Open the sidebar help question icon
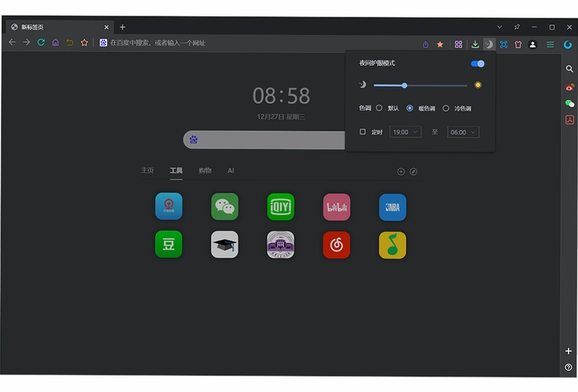 pyautogui.click(x=569, y=367)
